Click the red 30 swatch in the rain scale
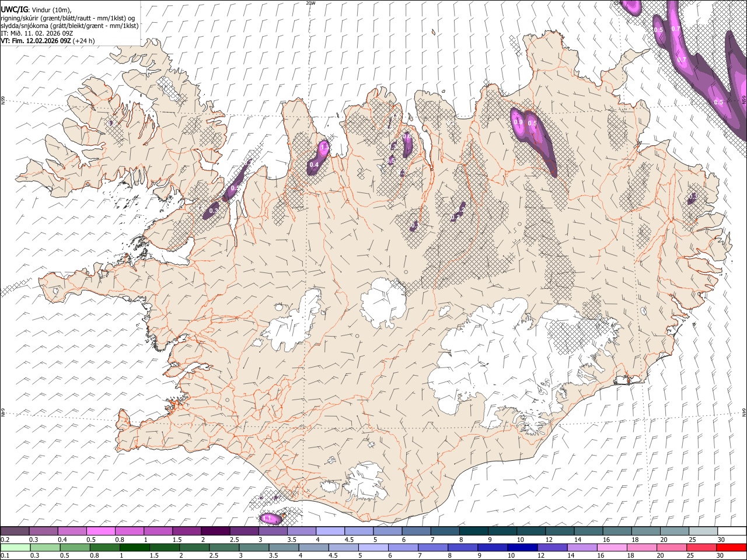This screenshot has height=560, width=747. pyautogui.click(x=731, y=547)
